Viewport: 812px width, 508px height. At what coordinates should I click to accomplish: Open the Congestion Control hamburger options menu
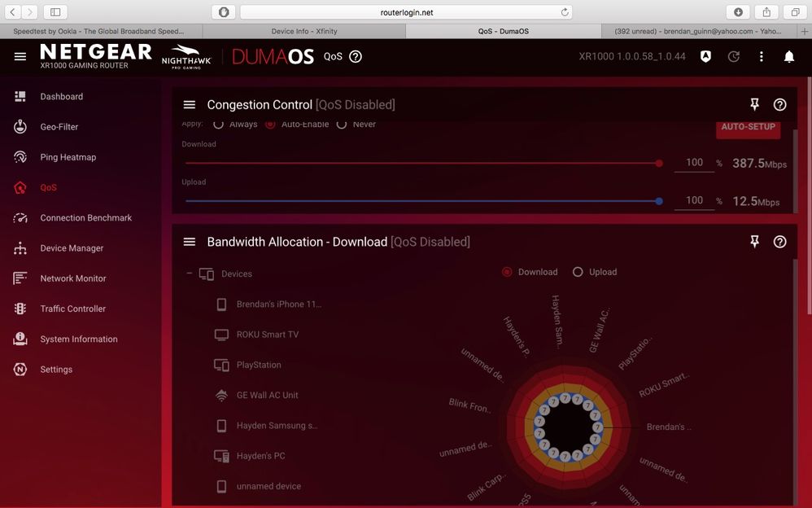point(189,104)
